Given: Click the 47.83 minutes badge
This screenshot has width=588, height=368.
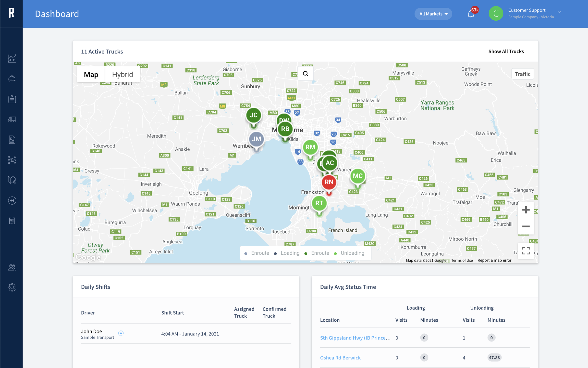Looking at the screenshot, I should coord(494,358).
